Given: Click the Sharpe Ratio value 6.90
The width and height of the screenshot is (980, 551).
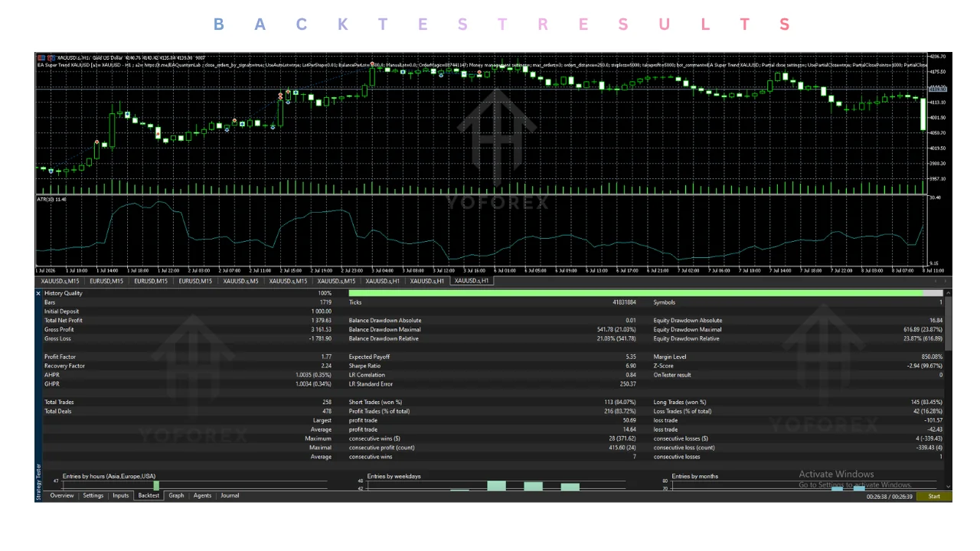Looking at the screenshot, I should [632, 366].
